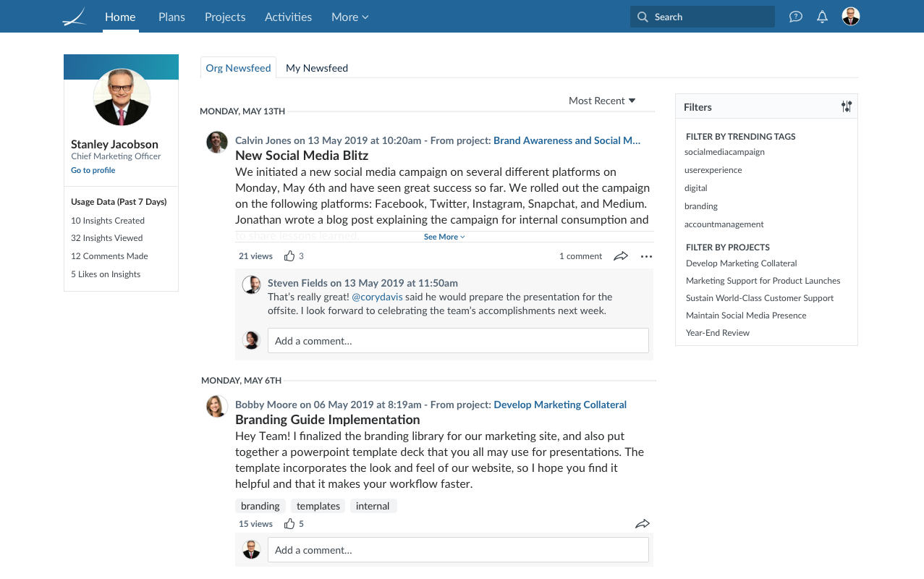Open the Most Recent sort dropdown
Screen dimensions: 924x579
tap(602, 101)
